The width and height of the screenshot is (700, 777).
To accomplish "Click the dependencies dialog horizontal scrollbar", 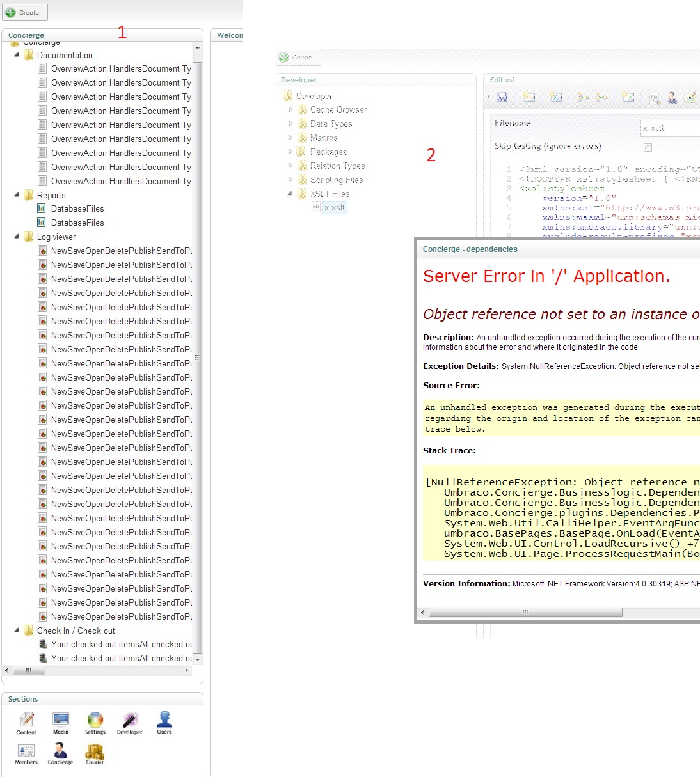I will coord(525,612).
